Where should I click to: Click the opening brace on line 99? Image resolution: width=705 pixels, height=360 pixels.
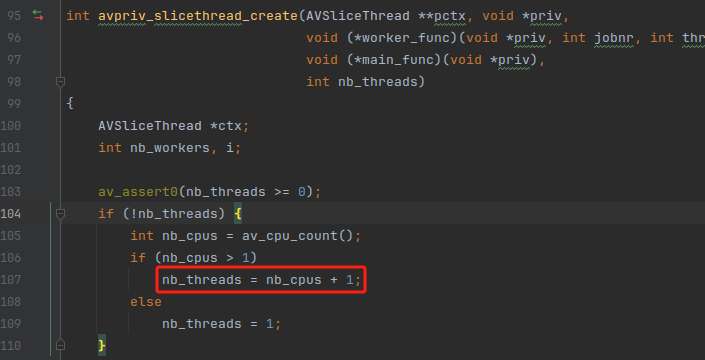[70, 104]
